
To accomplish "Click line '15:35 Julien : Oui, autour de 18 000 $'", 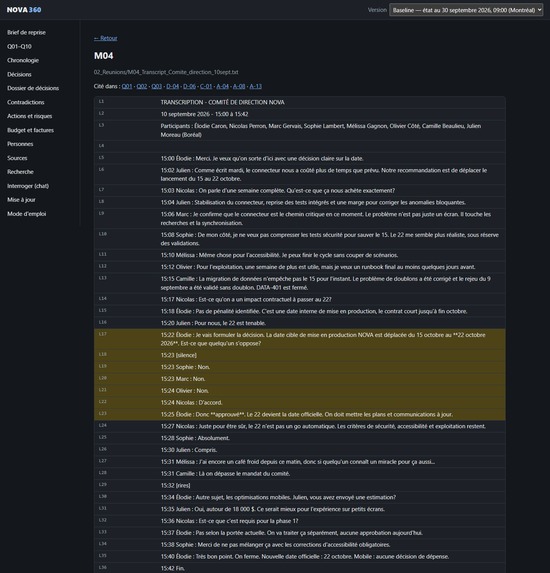I will 300,509.
